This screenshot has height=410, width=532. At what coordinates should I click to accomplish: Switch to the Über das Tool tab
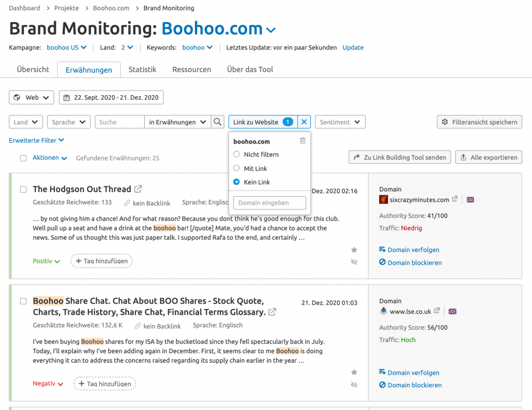pyautogui.click(x=250, y=69)
